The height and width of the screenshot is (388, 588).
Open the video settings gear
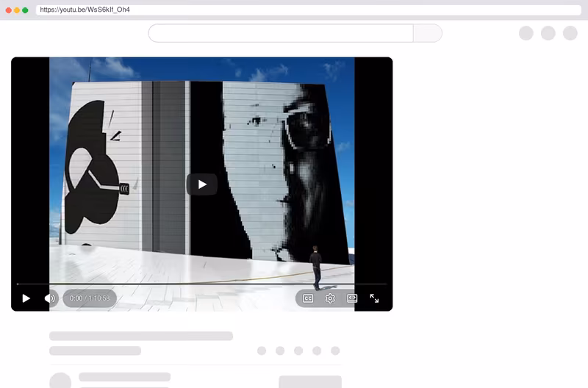[x=330, y=298]
